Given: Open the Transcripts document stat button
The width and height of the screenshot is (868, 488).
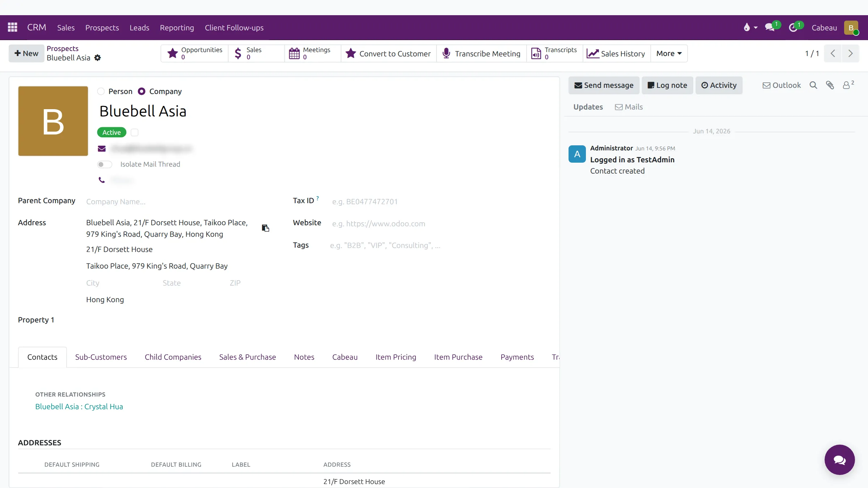Looking at the screenshot, I should pos(554,53).
